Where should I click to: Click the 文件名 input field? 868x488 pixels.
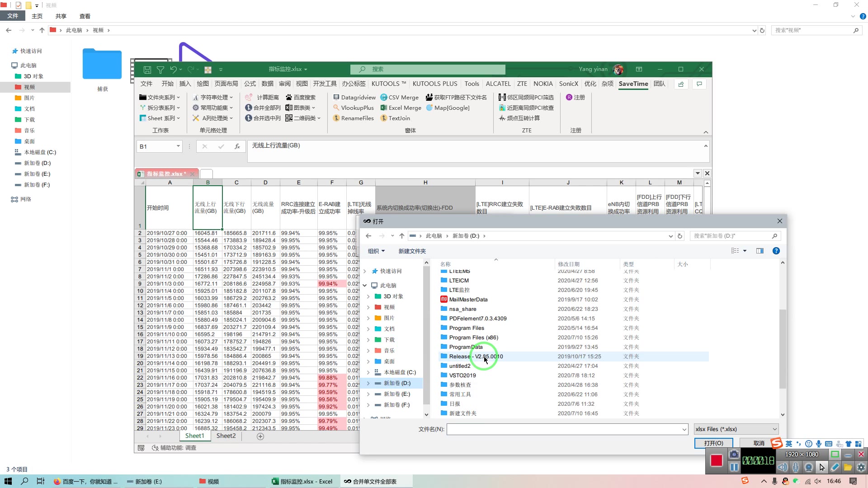[x=565, y=429]
